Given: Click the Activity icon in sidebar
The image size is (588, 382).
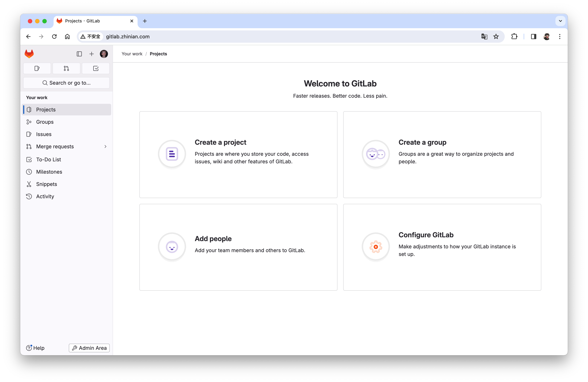Looking at the screenshot, I should pyautogui.click(x=29, y=196).
